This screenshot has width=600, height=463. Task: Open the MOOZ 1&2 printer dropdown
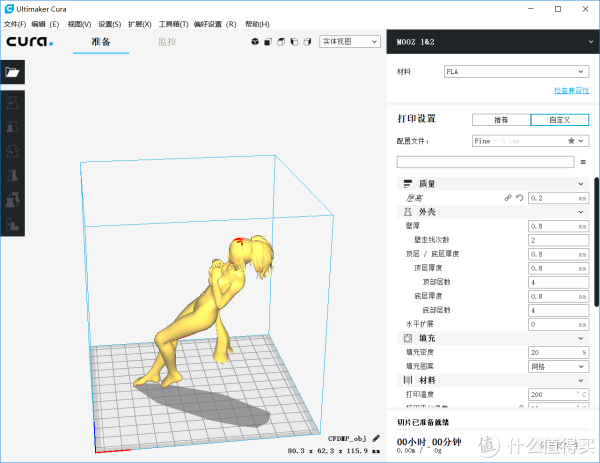coord(493,42)
